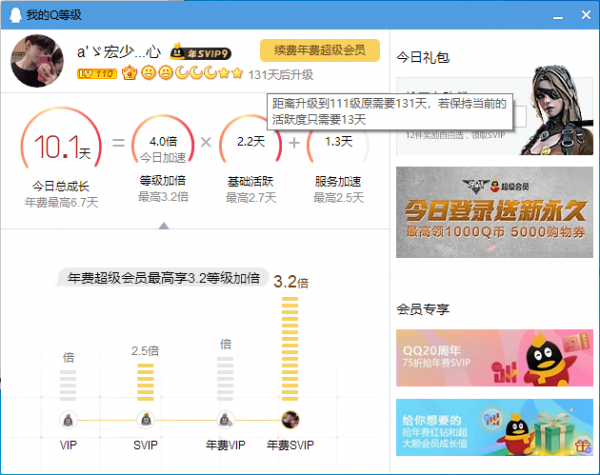Click the first moon level icon
Image resolution: width=600 pixels, height=475 pixels.
click(183, 73)
